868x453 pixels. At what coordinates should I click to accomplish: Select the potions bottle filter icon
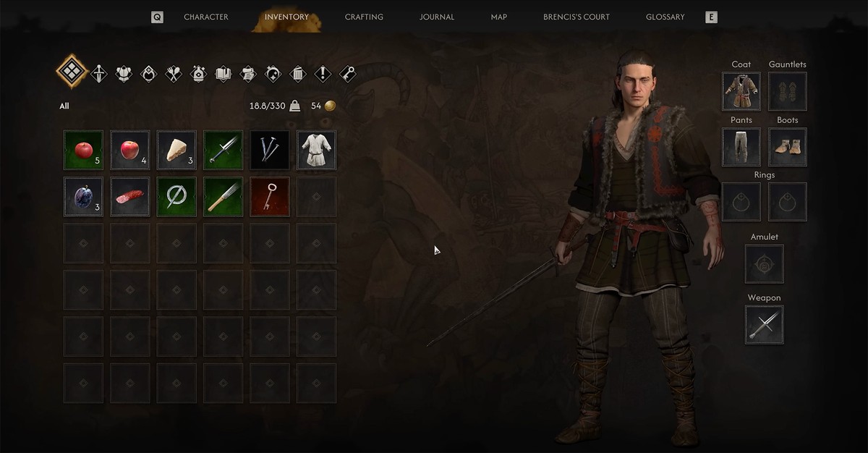198,73
